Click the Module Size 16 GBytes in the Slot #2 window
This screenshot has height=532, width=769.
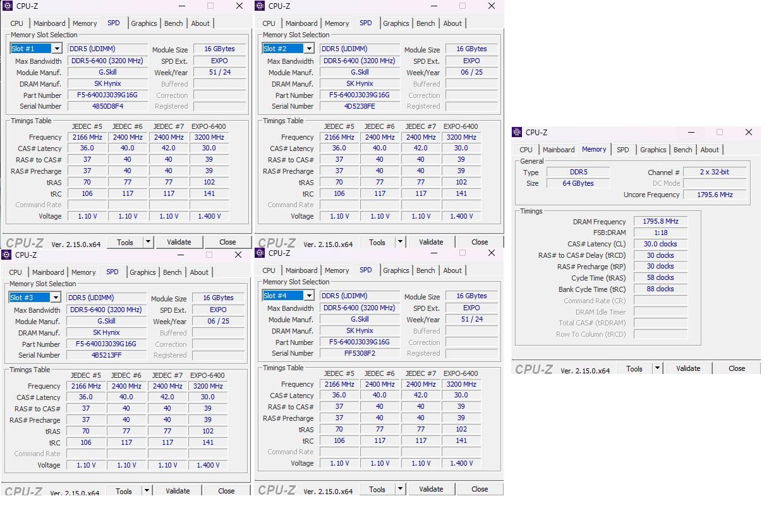[471, 49]
